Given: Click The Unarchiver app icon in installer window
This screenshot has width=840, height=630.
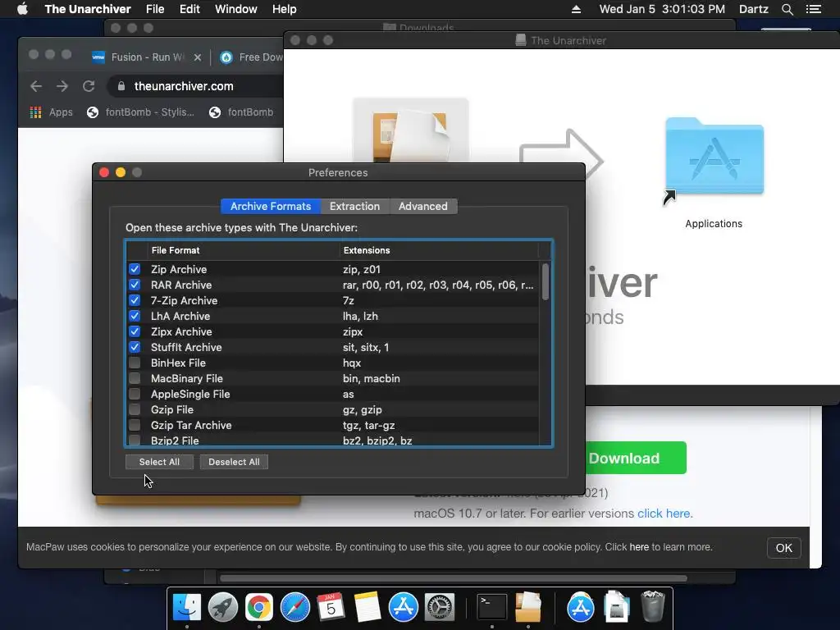Looking at the screenshot, I should pyautogui.click(x=410, y=131).
